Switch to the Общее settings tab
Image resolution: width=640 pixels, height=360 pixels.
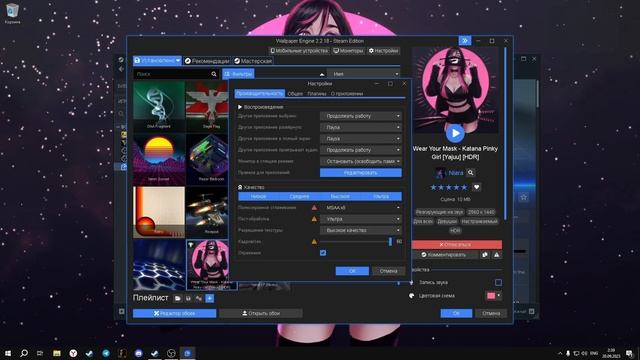295,93
